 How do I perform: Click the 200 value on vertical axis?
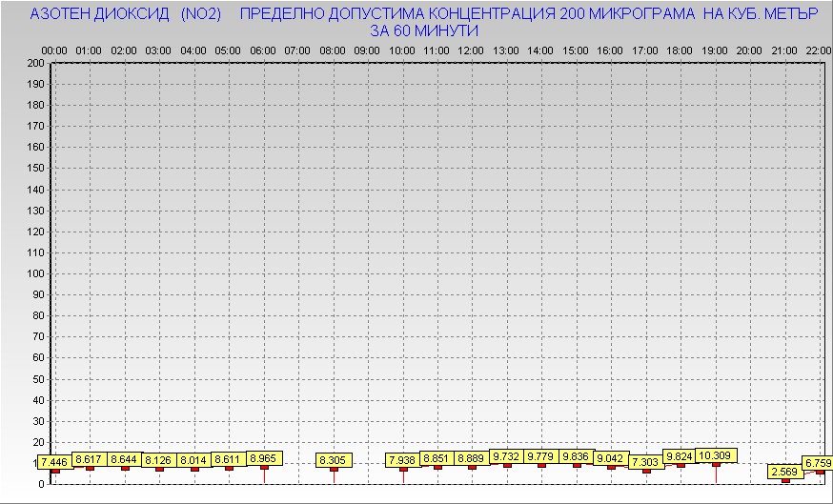point(35,63)
